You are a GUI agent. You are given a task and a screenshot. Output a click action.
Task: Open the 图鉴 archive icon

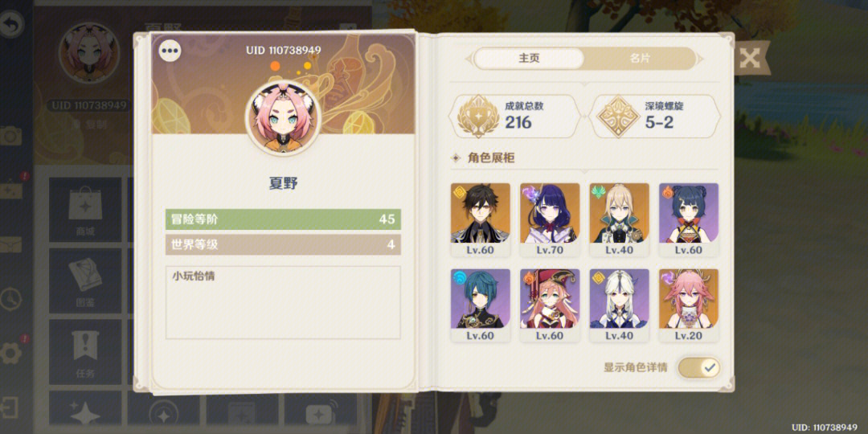tap(85, 280)
